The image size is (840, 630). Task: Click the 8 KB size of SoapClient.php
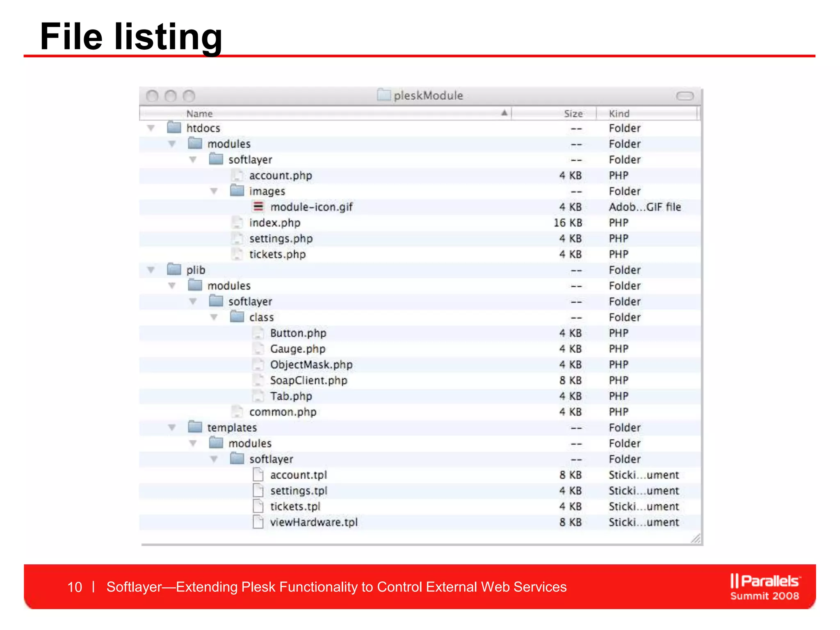[x=571, y=380]
